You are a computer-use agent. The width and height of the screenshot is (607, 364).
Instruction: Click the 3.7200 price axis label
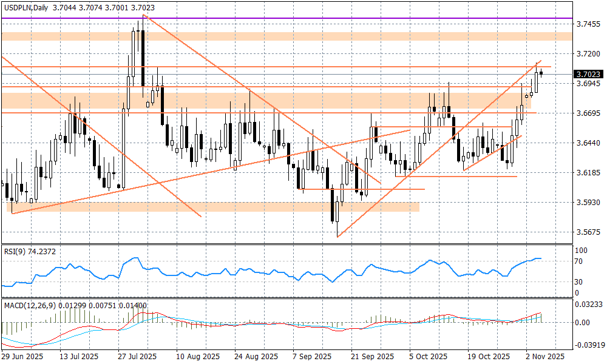(x=588, y=54)
